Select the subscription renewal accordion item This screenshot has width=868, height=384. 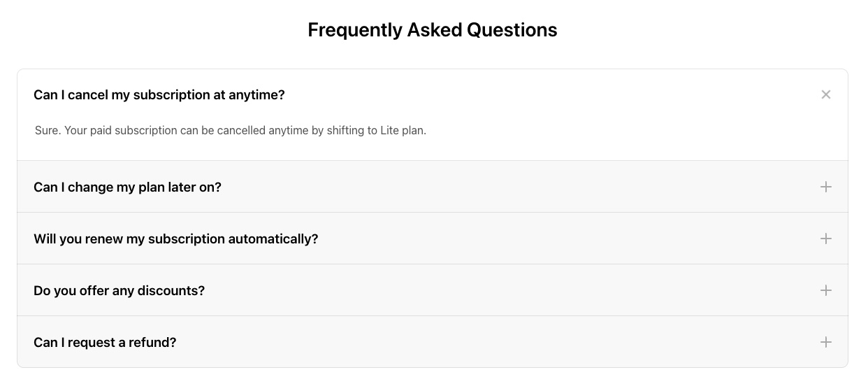[433, 239]
